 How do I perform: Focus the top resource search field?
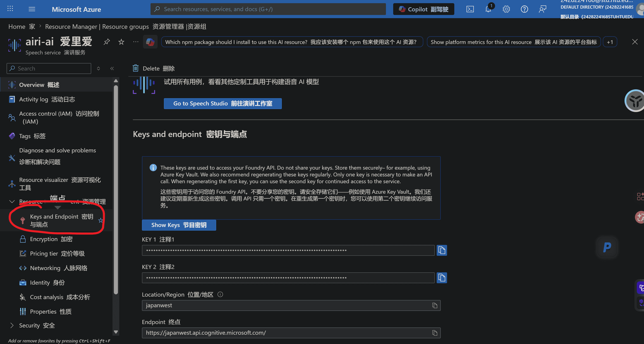268,9
